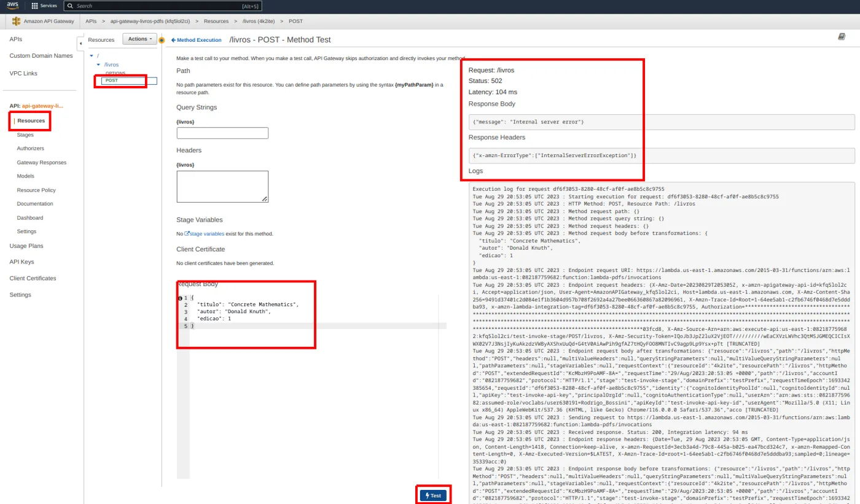Click the 'Response Body' heading
Image resolution: width=860 pixels, height=504 pixels.
point(492,104)
